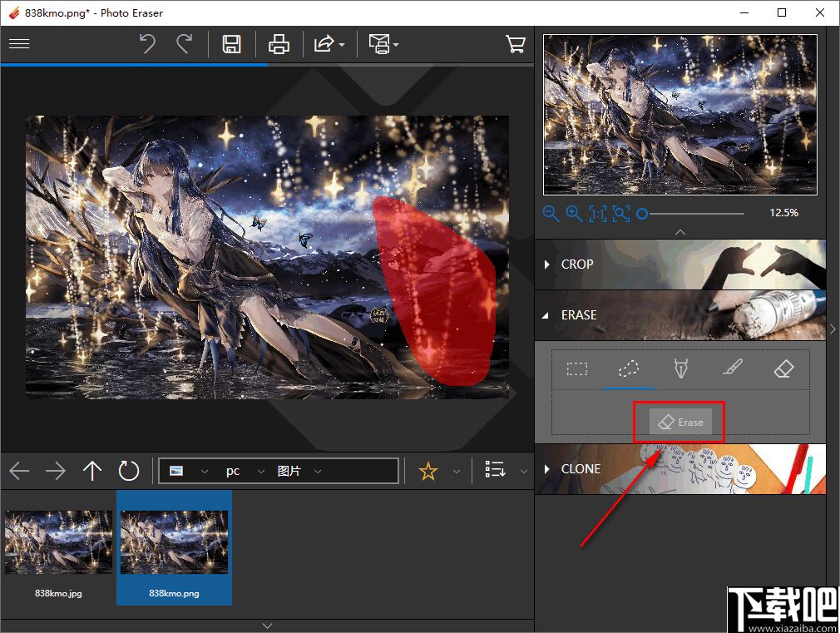Open the shopping cart
Image resolution: width=840 pixels, height=633 pixels.
(x=516, y=44)
